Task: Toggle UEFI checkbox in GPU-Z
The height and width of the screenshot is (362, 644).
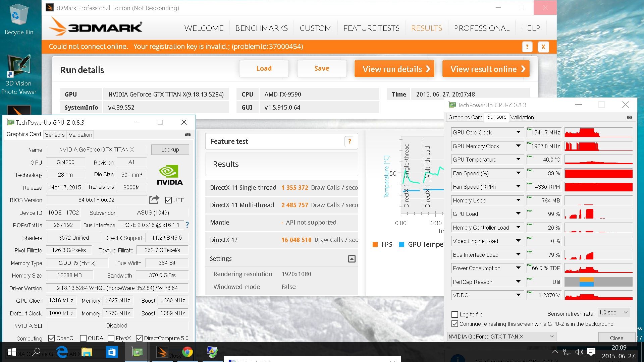Action: [168, 200]
